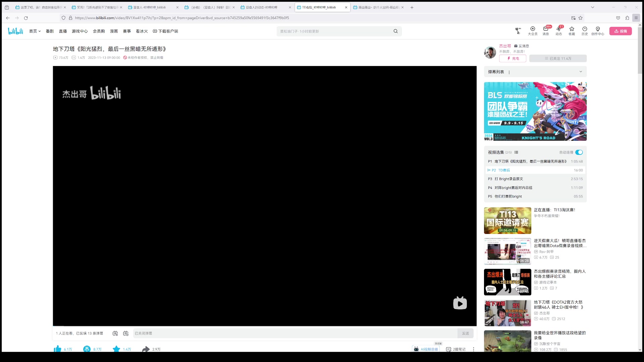Give coins to video (8.7万)
Image resolution: width=644 pixels, height=362 pixels.
pyautogui.click(x=92, y=349)
